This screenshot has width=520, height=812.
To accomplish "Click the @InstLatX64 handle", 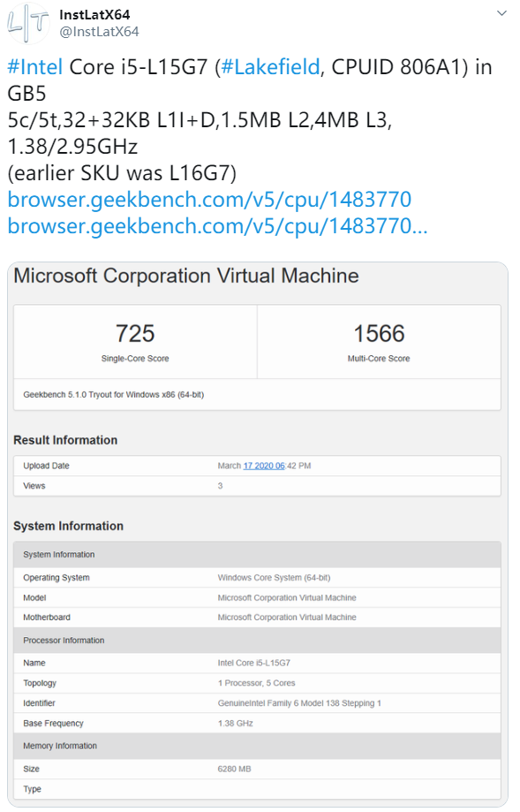I will point(97,32).
